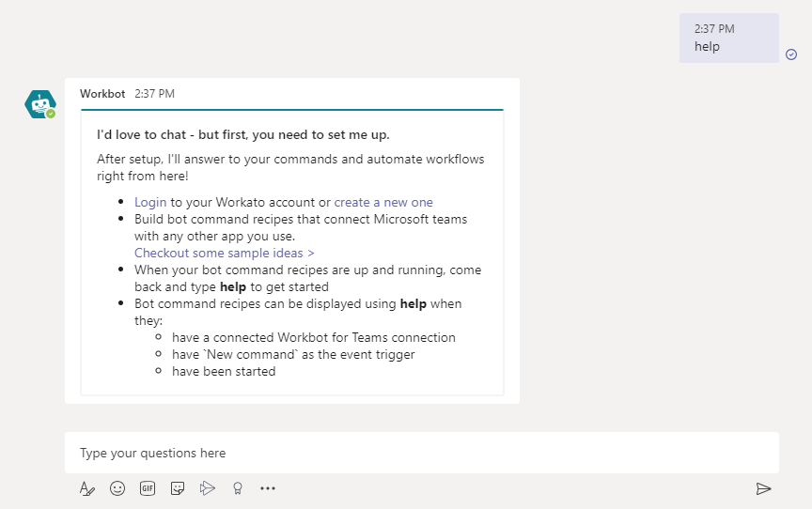Image resolution: width=812 pixels, height=509 pixels.
Task: Select the sent 'help' message bubble
Action: click(x=728, y=39)
